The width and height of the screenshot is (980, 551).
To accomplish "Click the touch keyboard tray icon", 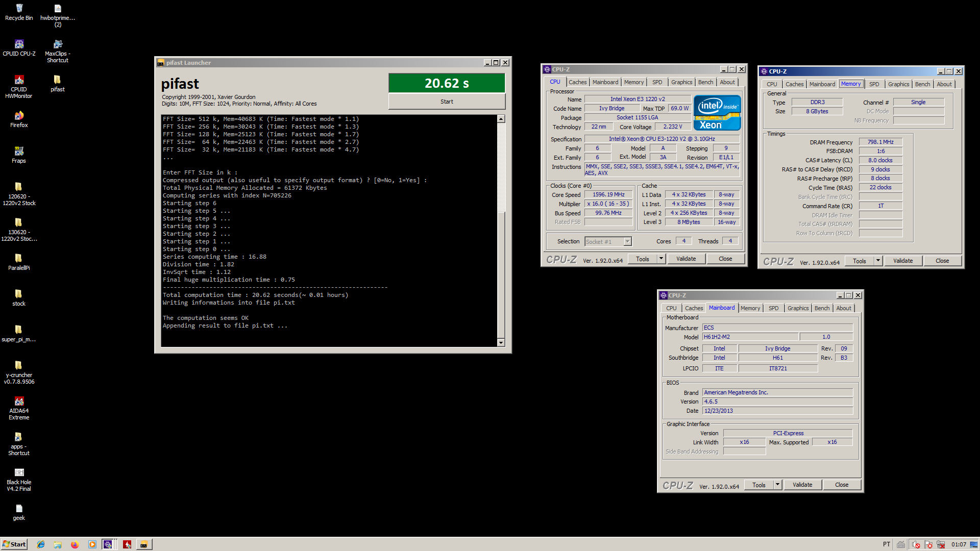I will pos(901,544).
